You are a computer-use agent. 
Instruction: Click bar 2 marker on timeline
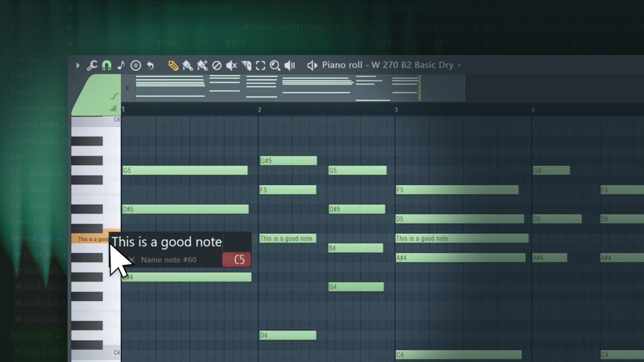(260, 109)
